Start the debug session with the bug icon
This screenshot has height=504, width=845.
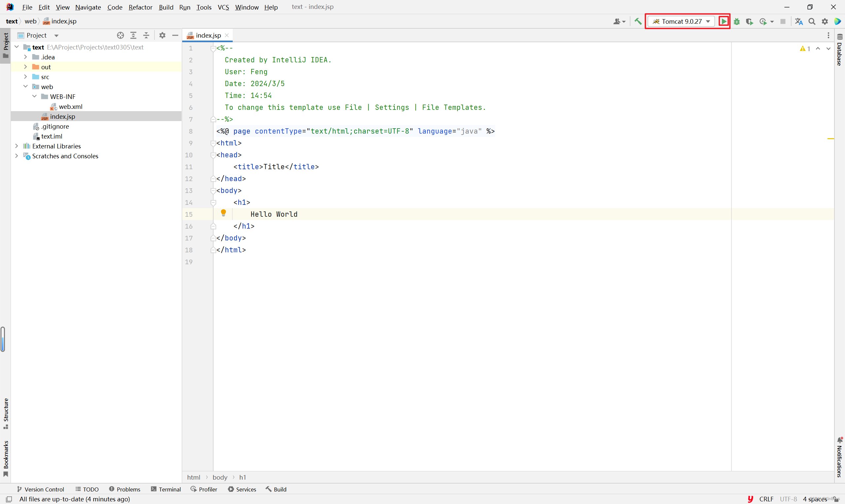tap(737, 21)
